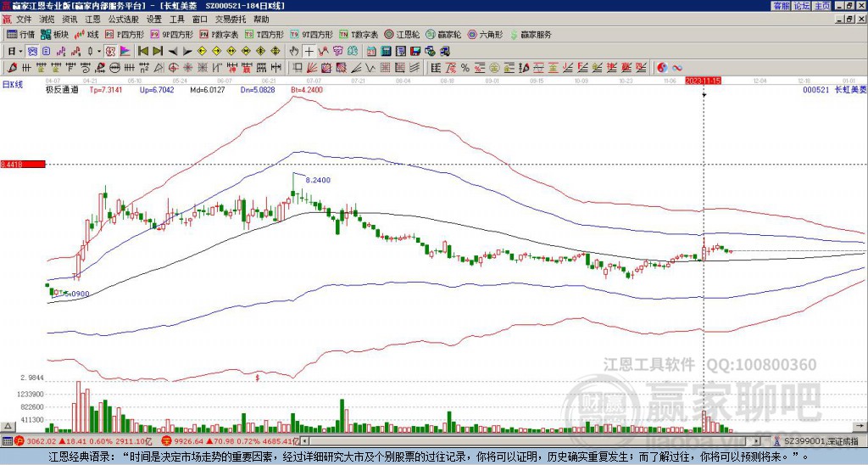Click the 000521 长虹美菱 stock label
868x465 pixels.
tap(834, 90)
